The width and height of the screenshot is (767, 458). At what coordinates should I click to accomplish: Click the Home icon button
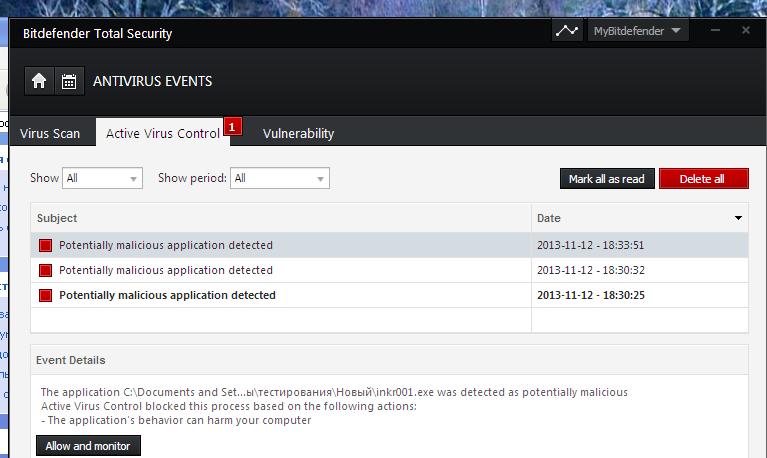point(39,81)
